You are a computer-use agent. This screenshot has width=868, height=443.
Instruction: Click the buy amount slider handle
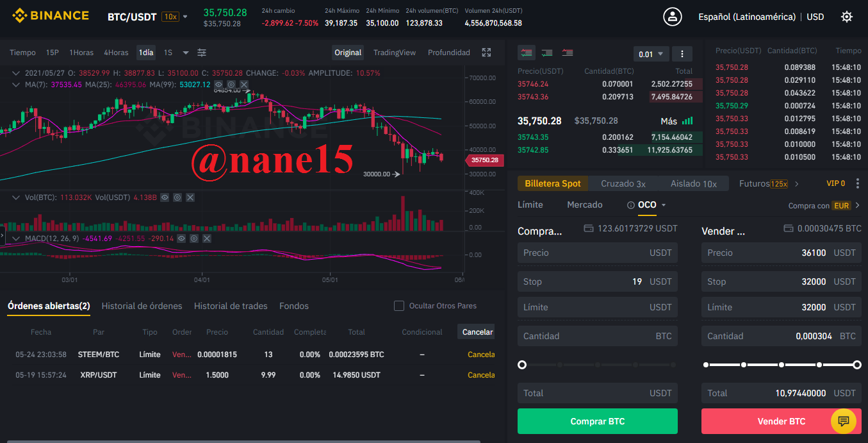point(522,365)
